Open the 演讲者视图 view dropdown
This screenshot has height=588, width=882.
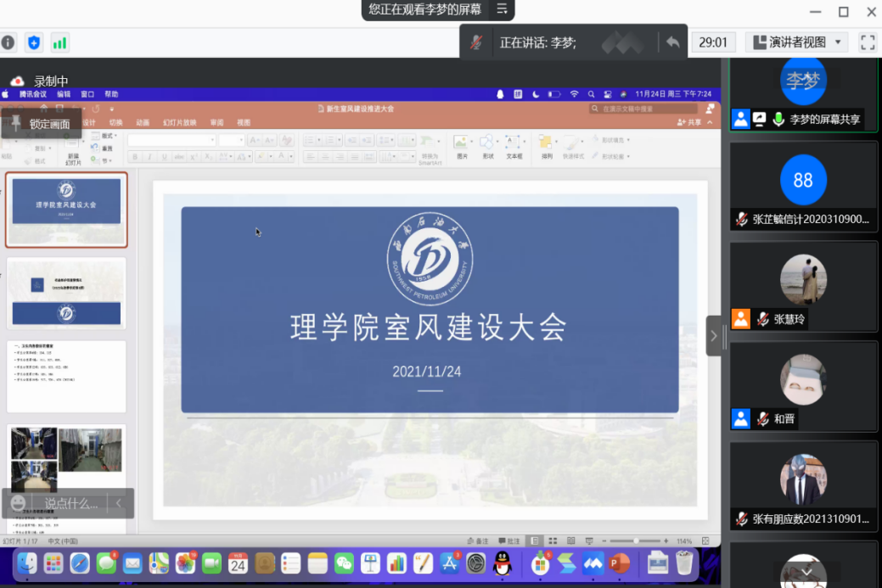pos(796,42)
